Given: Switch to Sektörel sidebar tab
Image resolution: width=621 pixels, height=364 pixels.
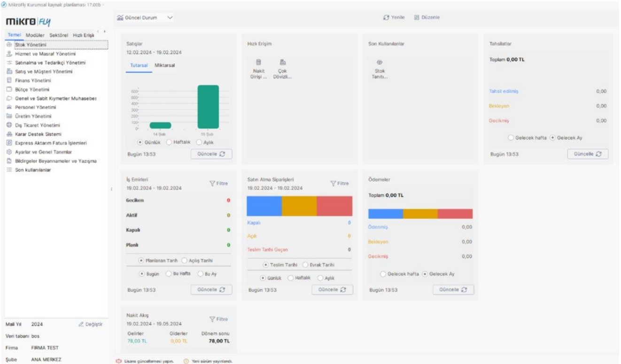Looking at the screenshot, I should (59, 35).
